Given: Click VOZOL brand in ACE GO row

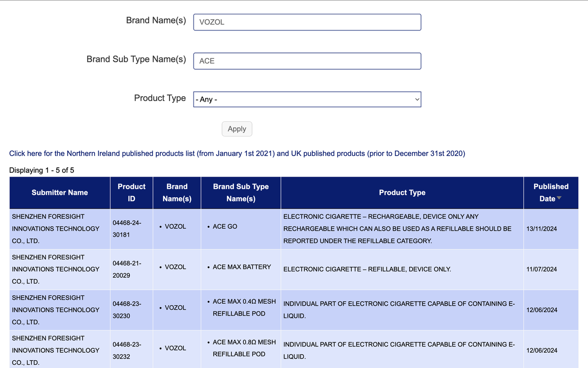Looking at the screenshot, I should (x=175, y=226).
